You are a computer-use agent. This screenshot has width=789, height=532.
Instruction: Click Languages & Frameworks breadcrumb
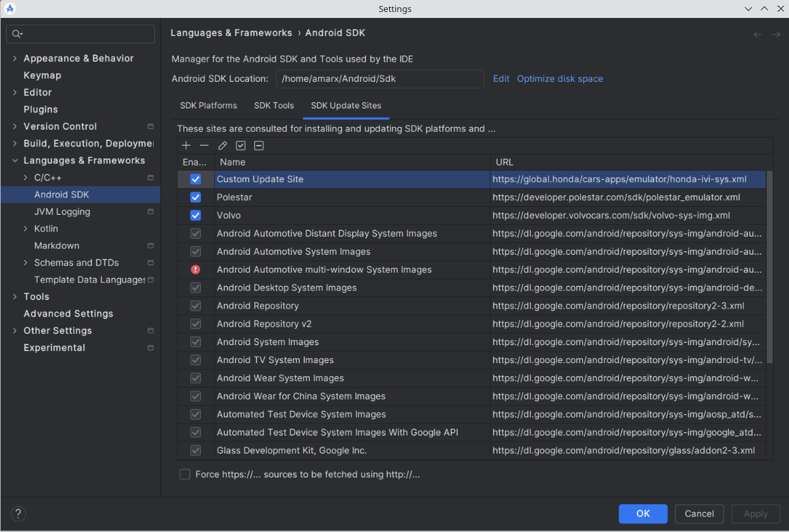231,33
